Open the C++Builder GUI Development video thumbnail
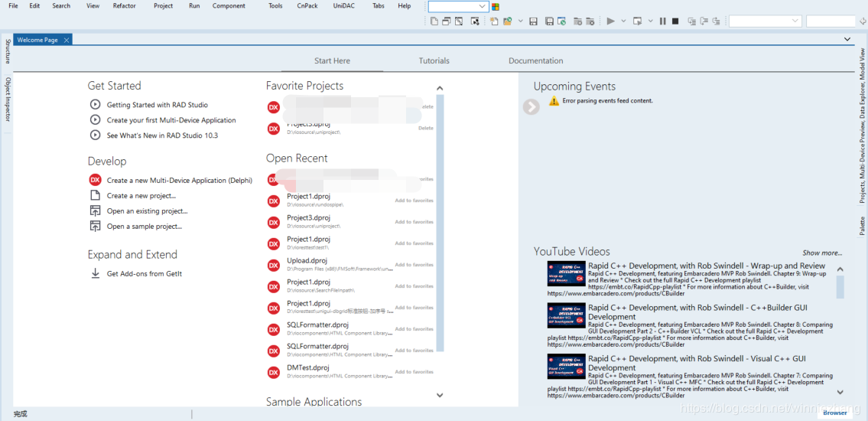Viewport: 868px width, 421px height. coord(567,315)
